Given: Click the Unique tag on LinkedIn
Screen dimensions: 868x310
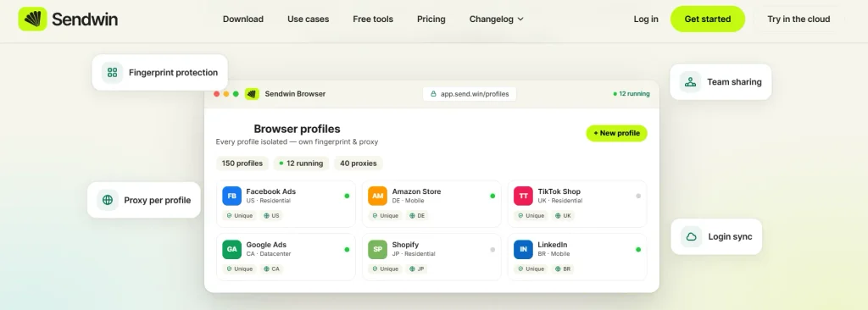Looking at the screenshot, I should pyautogui.click(x=531, y=269).
